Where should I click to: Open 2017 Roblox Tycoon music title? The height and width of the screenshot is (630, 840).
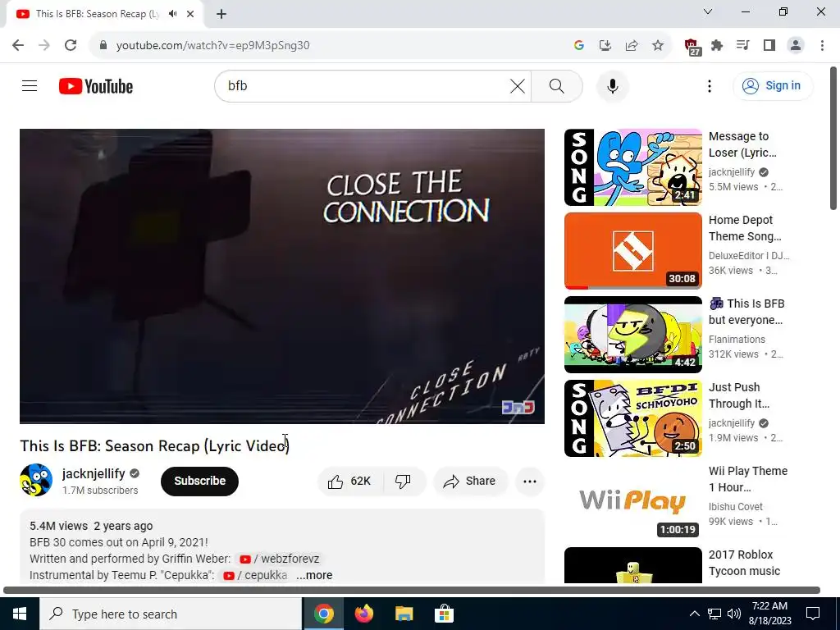pos(744,563)
